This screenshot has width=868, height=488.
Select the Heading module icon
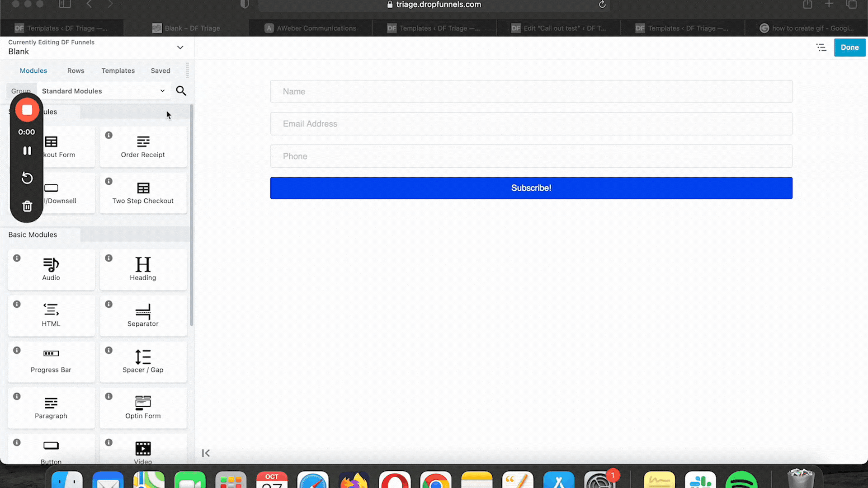coord(143,264)
